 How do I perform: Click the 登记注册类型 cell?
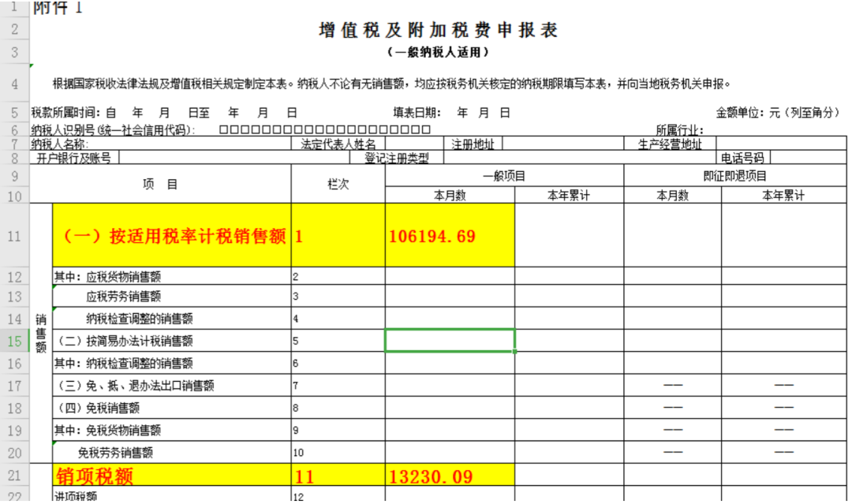tap(397, 158)
